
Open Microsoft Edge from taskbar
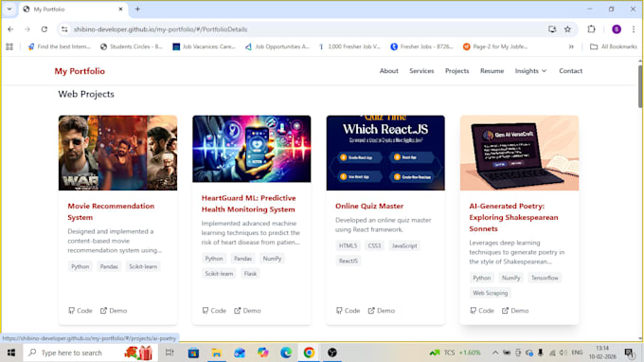pos(286,353)
